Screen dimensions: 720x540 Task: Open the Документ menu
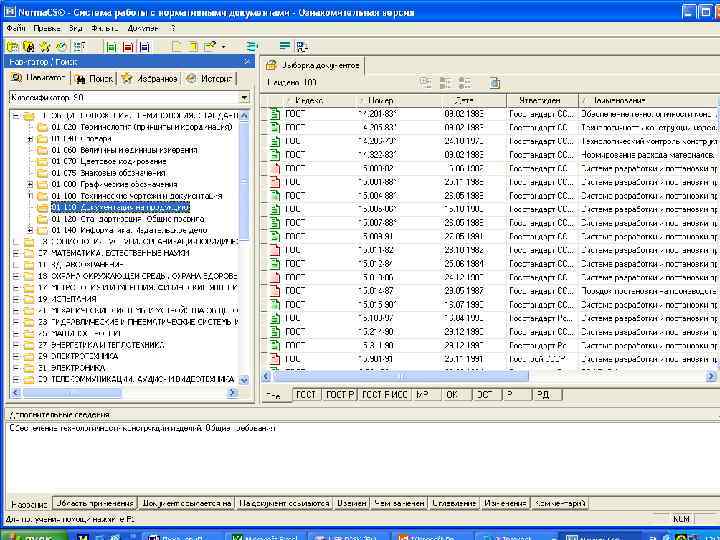pyautogui.click(x=143, y=28)
